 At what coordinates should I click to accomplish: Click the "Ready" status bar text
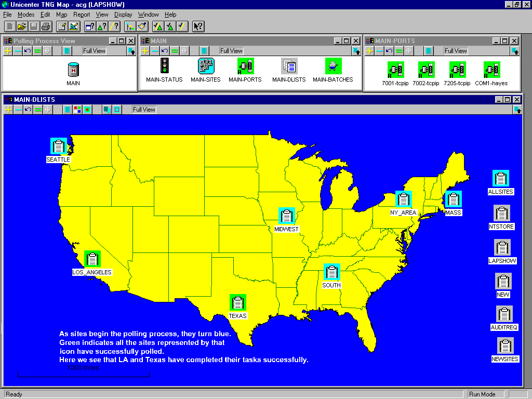(14, 394)
